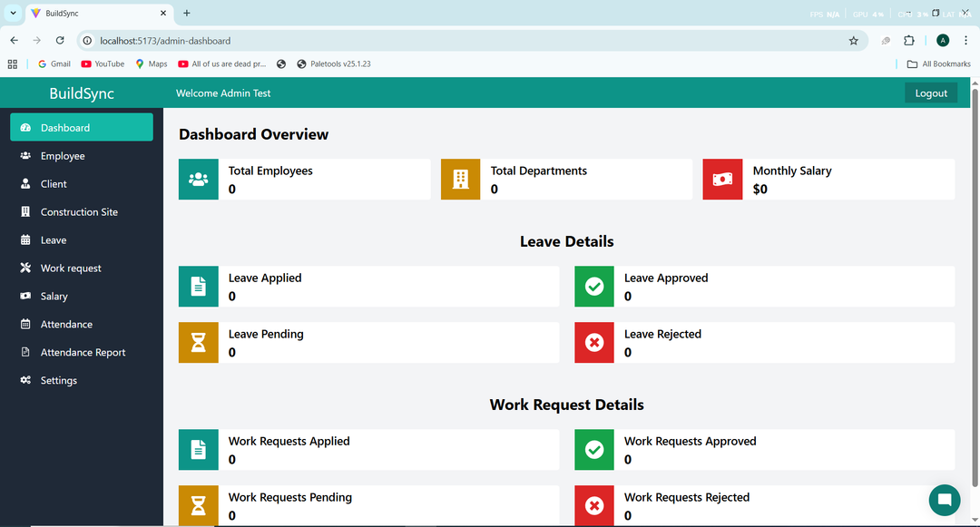Viewport: 980px width, 527px height.
Task: Open the Chrome three-dot menu
Action: click(965, 41)
